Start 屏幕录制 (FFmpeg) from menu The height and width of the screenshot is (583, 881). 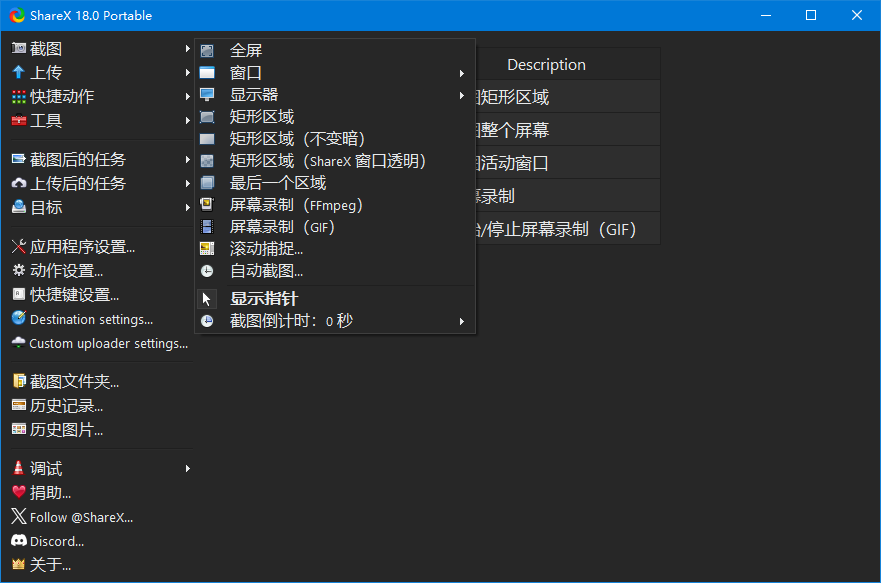[335, 205]
